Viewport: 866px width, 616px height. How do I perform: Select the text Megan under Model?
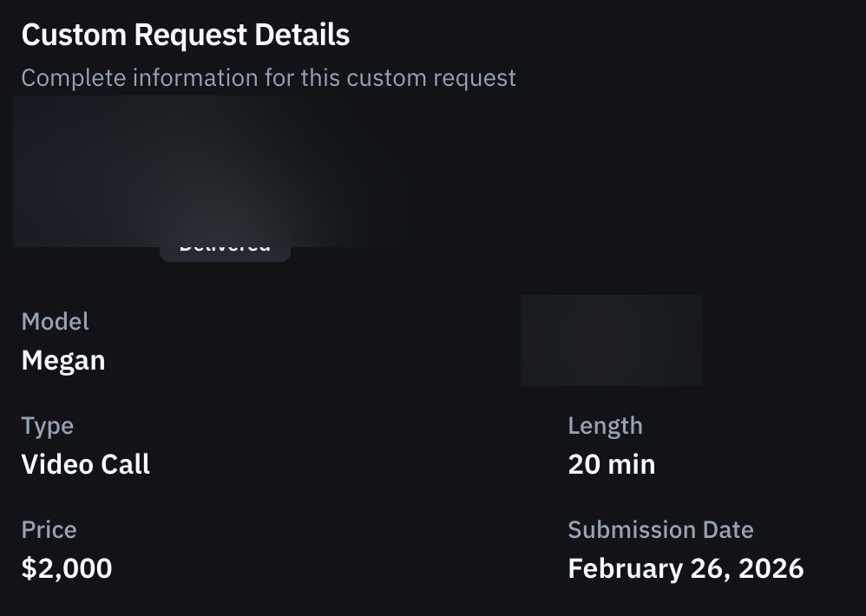point(62,359)
